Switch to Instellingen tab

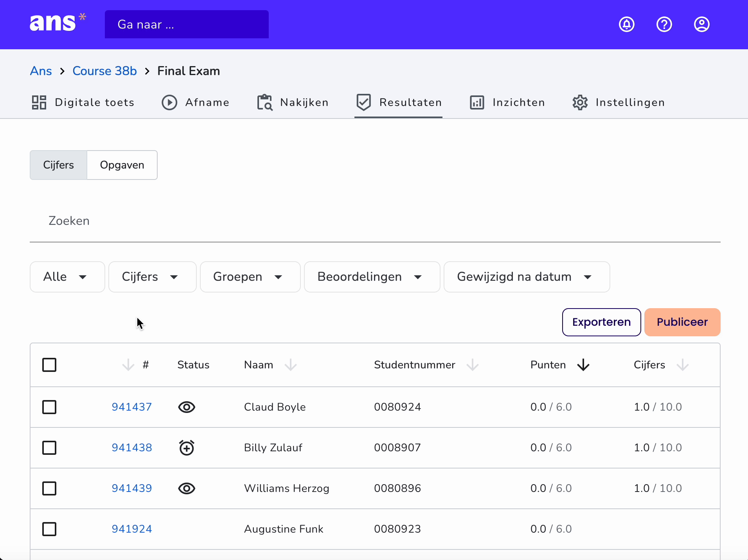point(619,102)
